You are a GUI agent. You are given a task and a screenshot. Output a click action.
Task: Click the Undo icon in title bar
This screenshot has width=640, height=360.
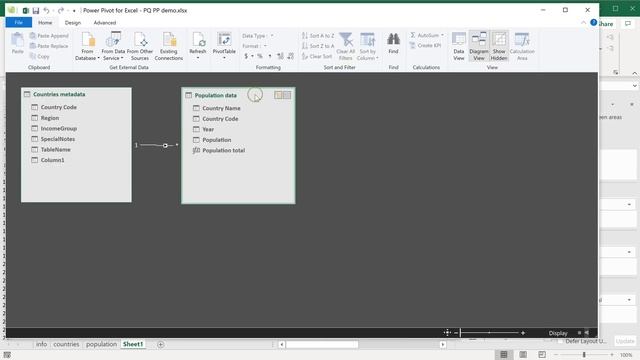click(x=46, y=11)
